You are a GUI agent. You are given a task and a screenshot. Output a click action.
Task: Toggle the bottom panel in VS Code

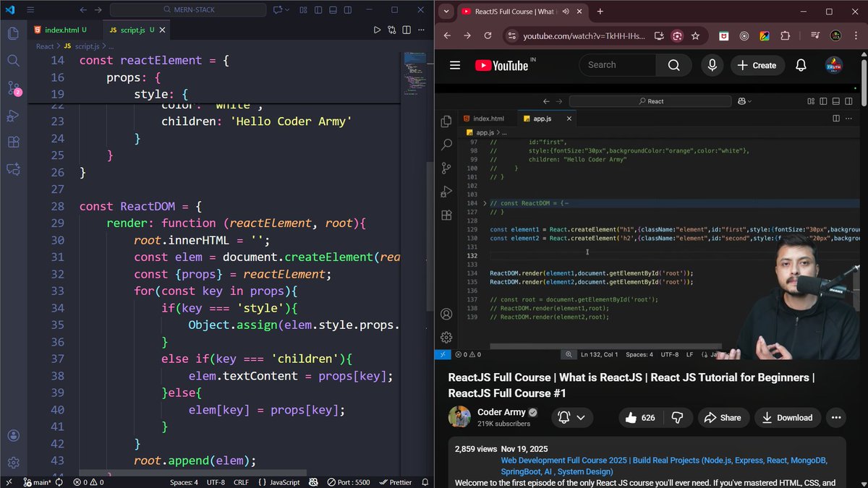click(333, 10)
